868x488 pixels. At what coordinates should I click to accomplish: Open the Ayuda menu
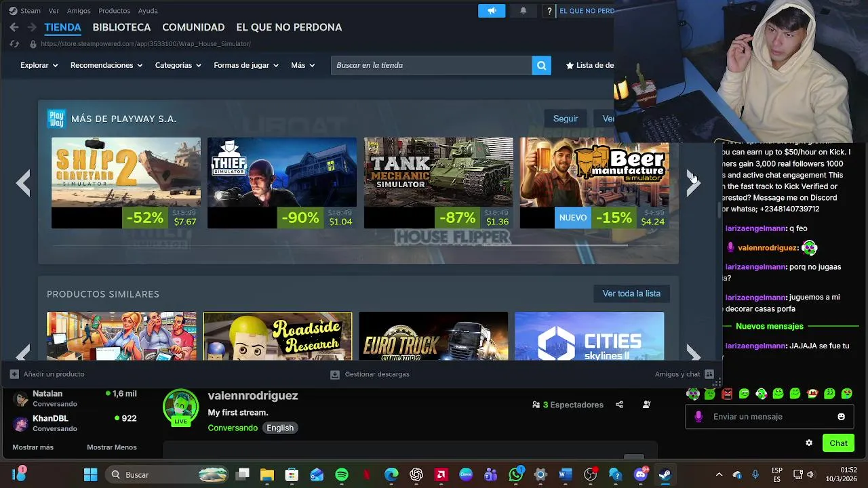[148, 11]
